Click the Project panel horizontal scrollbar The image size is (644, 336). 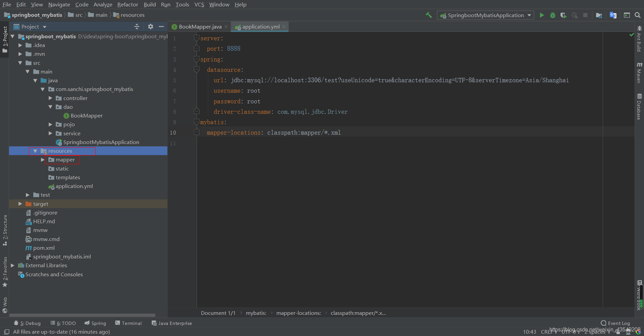coord(82,315)
